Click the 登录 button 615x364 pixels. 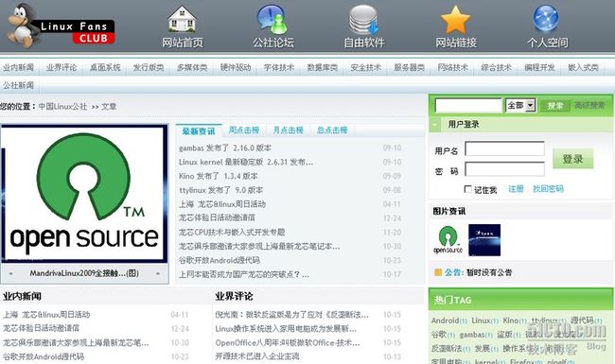click(572, 159)
